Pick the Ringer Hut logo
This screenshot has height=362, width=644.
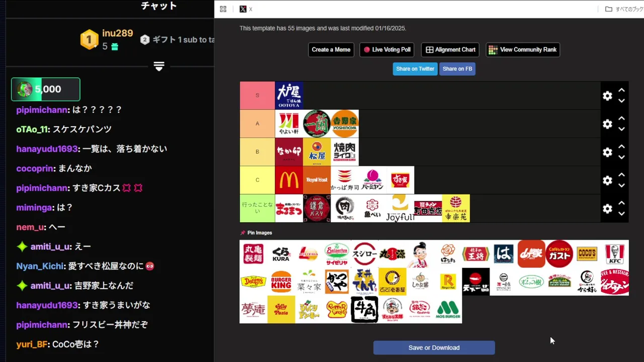(448, 282)
